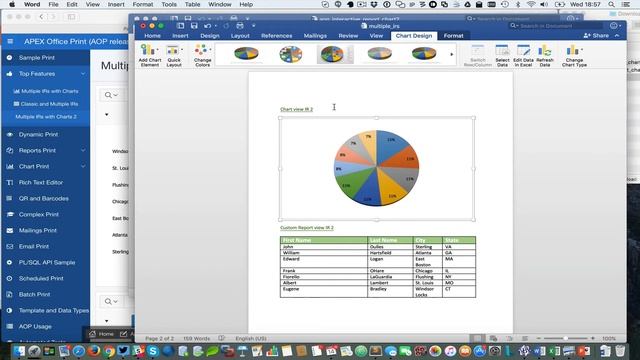Click the Undo icon in Word's title bar
The height and width of the screenshot is (360, 640).
(x=207, y=26)
